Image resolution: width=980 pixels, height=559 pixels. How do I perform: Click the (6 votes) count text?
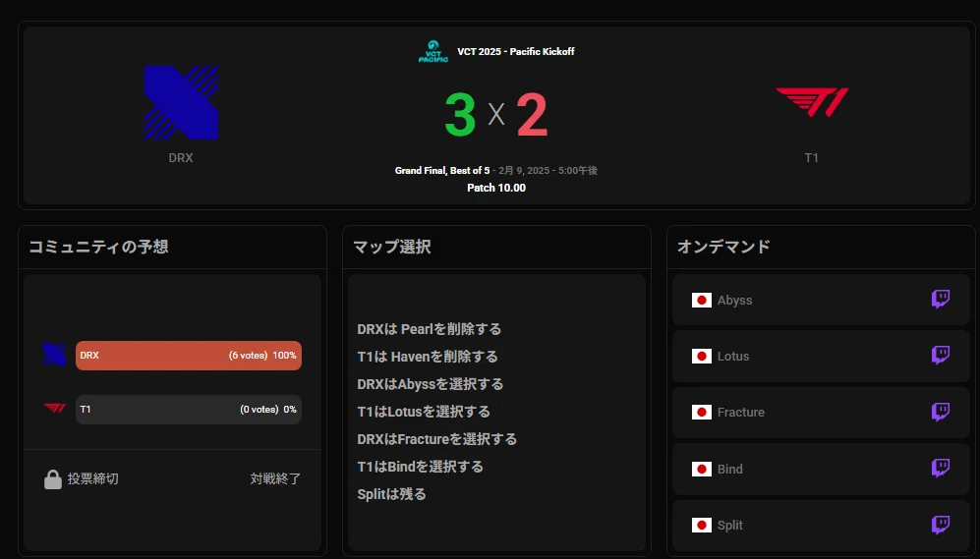[x=248, y=356]
